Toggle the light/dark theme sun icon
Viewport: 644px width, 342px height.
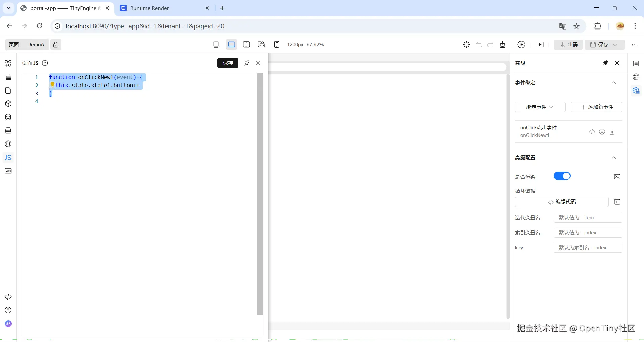(x=466, y=44)
